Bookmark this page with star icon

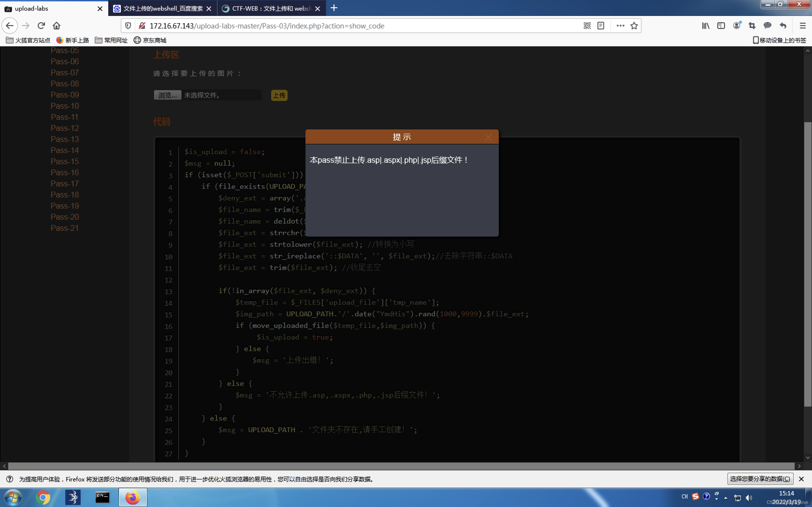point(634,26)
